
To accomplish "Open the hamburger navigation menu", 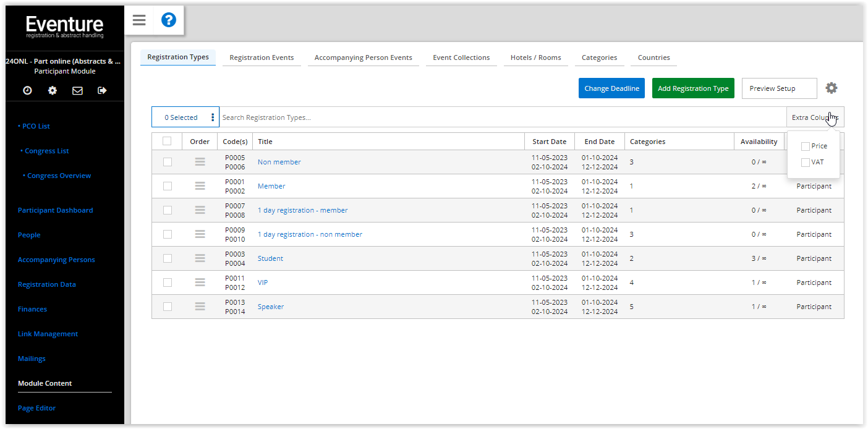I will (138, 20).
